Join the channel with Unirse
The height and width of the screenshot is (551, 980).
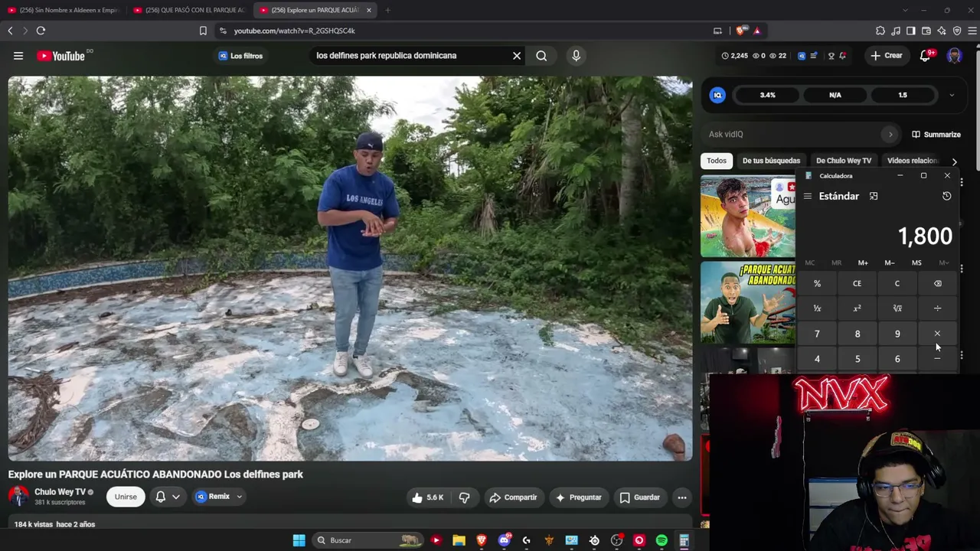point(126,497)
